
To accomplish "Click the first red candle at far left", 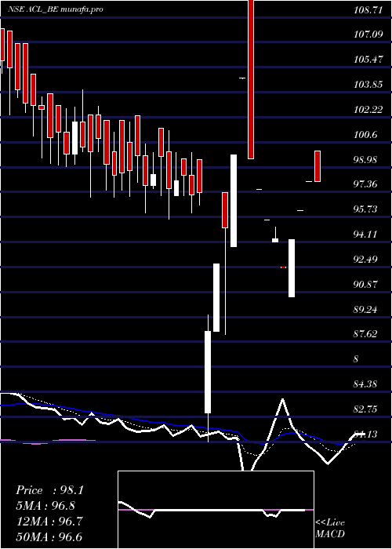I will (2, 45).
